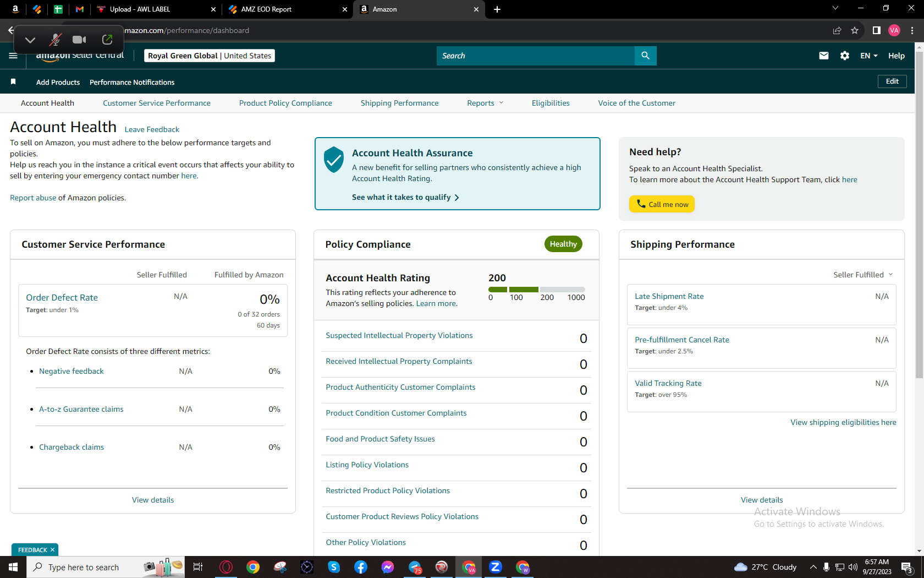Open the VA browser profile avatar
Viewport: 924px width, 578px height.
894,30
